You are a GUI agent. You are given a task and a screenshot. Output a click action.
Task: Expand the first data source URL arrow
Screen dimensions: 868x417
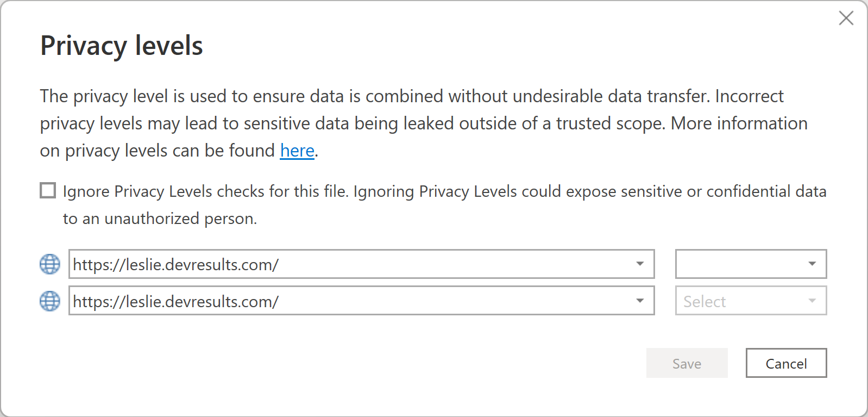point(640,264)
